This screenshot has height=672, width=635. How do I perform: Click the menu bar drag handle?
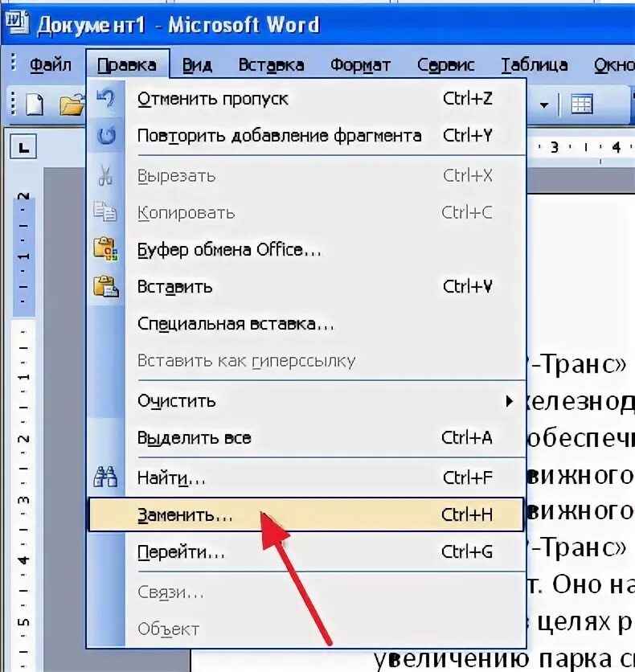[14, 63]
